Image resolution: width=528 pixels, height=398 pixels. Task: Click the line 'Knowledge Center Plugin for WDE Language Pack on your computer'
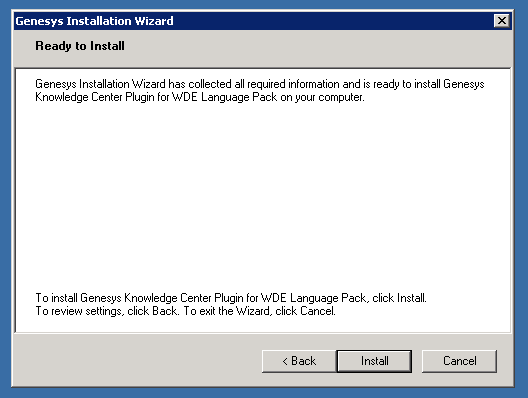pos(200,97)
